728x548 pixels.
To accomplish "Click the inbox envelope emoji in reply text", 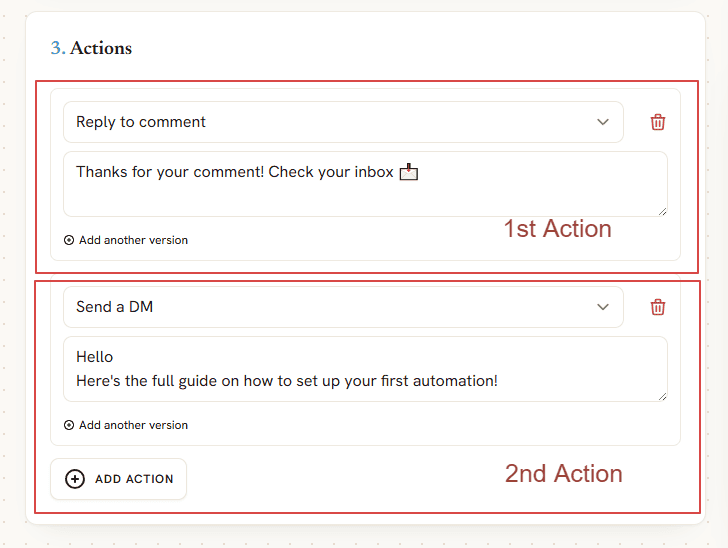I will pyautogui.click(x=409, y=172).
